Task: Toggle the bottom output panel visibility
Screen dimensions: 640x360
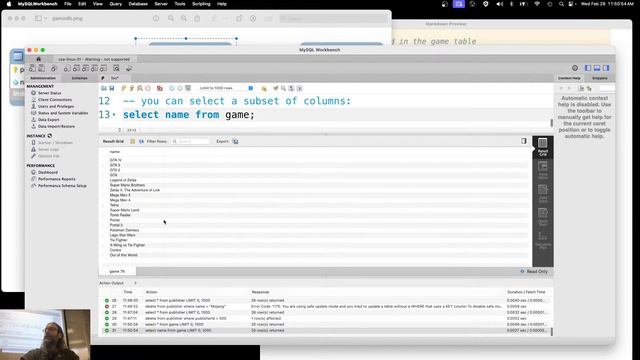Action: [x=597, y=68]
